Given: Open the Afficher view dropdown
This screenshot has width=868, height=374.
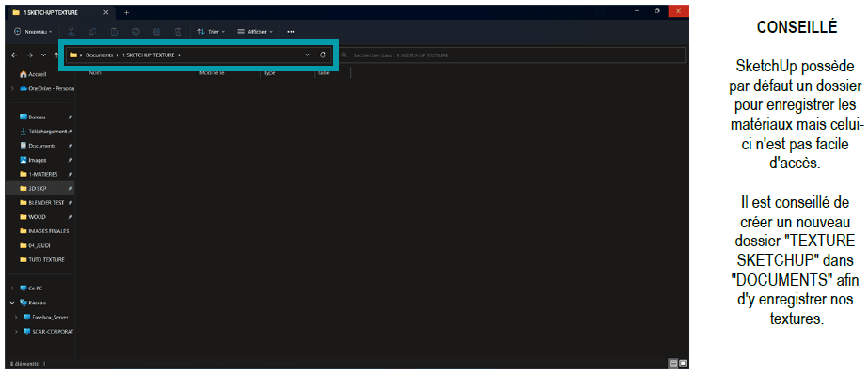Looking at the screenshot, I should pyautogui.click(x=255, y=32).
